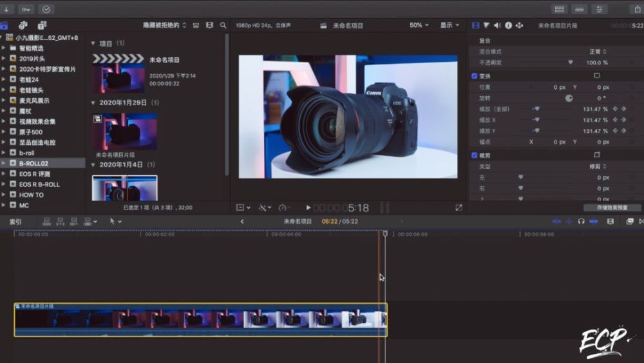Open the audio inspector speaker tab
This screenshot has width=644, height=363.
coord(497,26)
